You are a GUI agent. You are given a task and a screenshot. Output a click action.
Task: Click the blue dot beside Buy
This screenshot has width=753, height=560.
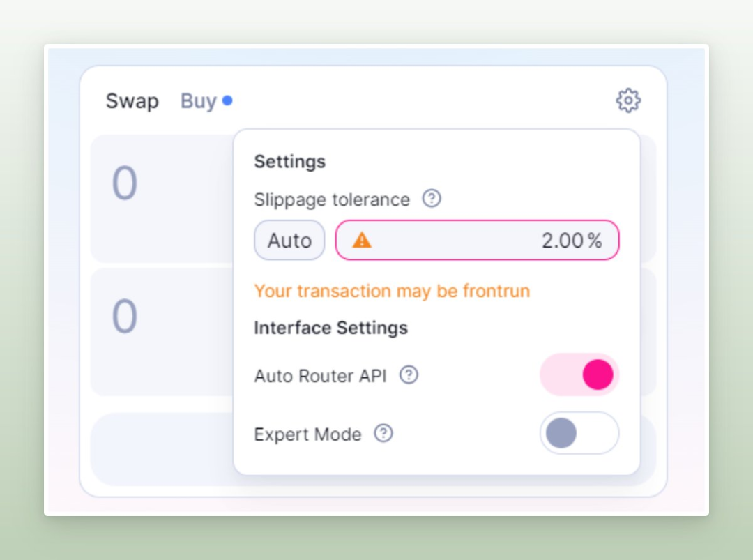click(x=227, y=100)
